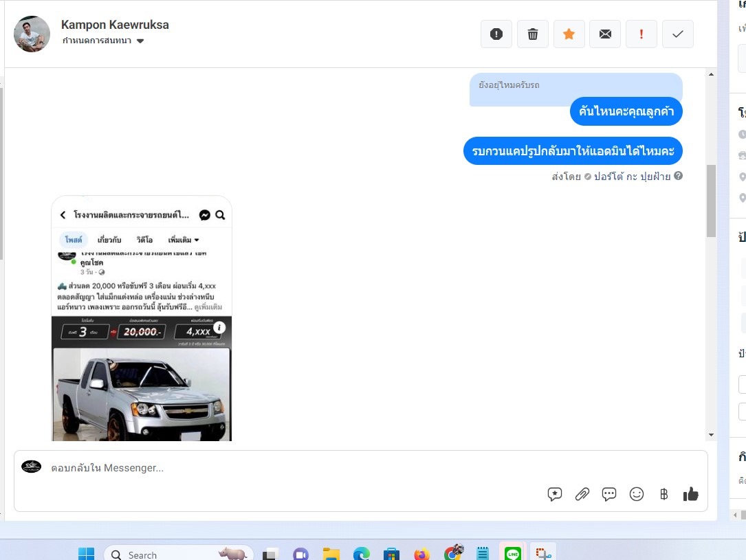Flag conversation with red exclamation priority icon
The image size is (746, 560).
pos(641,34)
